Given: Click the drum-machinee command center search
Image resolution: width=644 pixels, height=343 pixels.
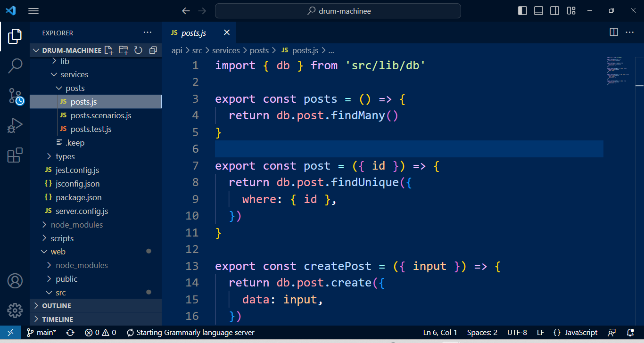Looking at the screenshot, I should pos(338,11).
